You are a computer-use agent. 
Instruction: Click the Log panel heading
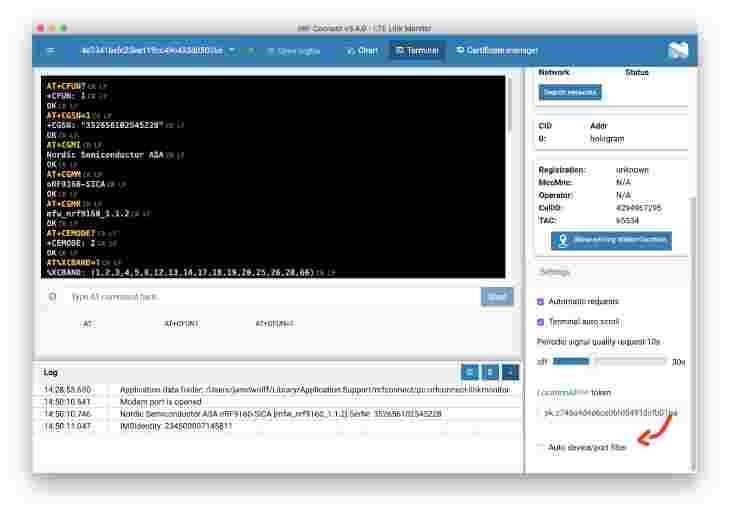point(50,372)
